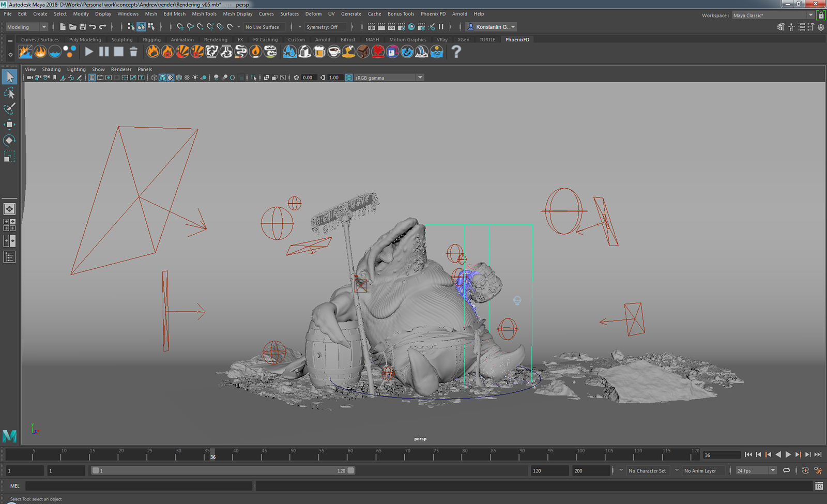Switch to the Arnold shelf tab

(323, 39)
